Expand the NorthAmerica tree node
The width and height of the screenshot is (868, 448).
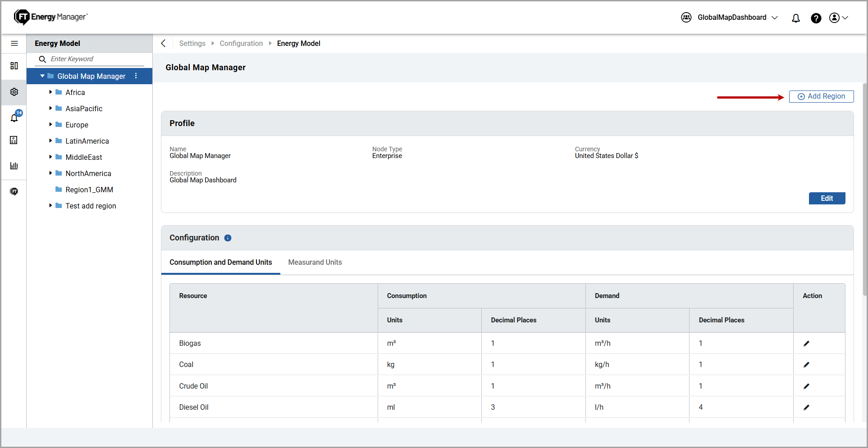coord(50,173)
